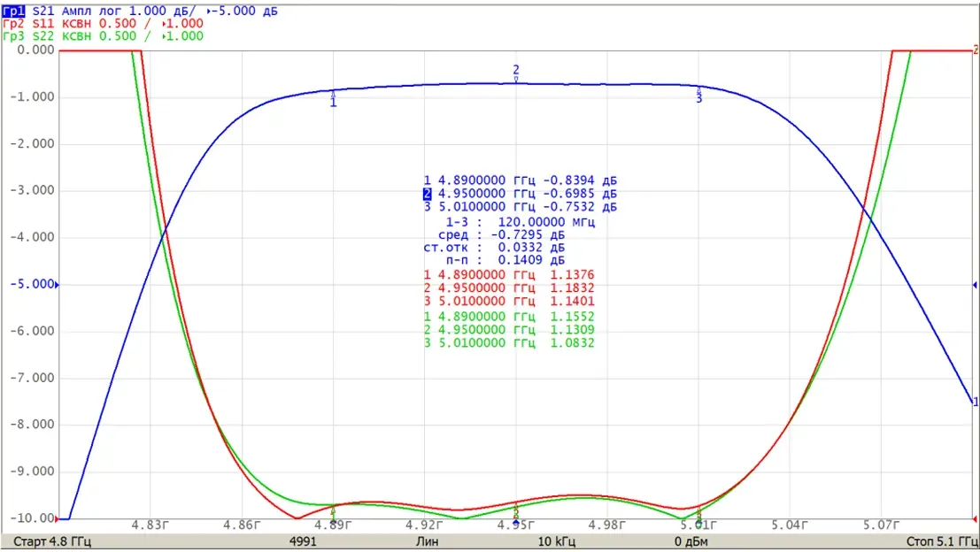Screen dimensions: 980x552
Task: Click the 'сред : -0.7295 дБ' mean value
Action: coord(501,235)
